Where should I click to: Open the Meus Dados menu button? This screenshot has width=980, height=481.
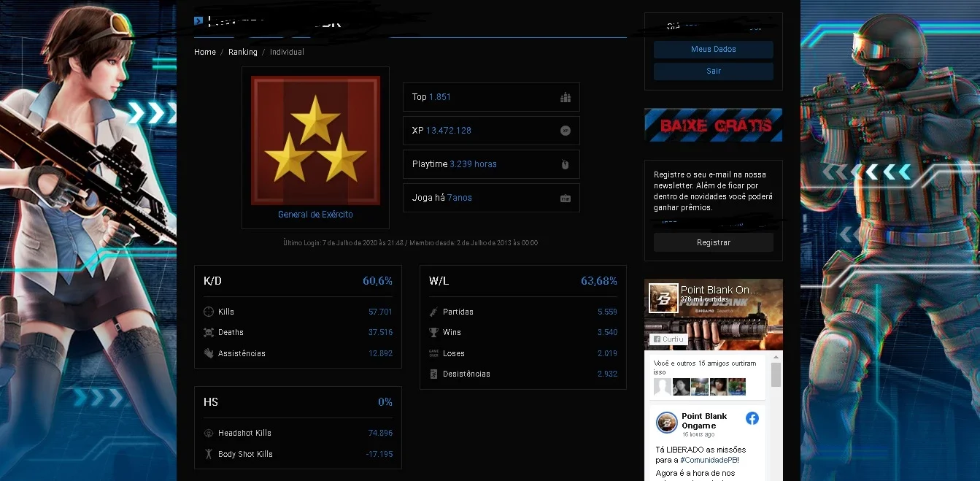pyautogui.click(x=714, y=49)
